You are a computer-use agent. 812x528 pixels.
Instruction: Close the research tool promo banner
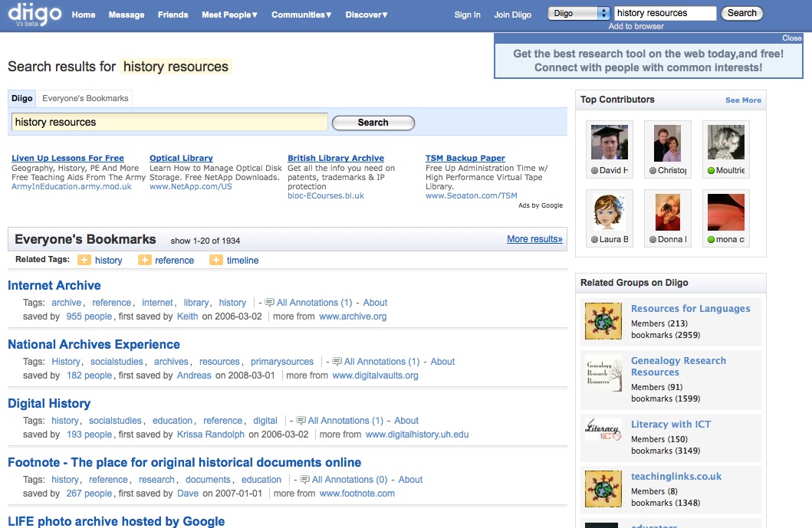coord(791,38)
